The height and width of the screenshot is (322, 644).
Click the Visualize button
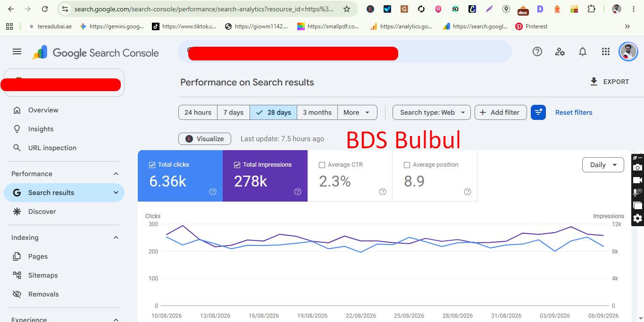pos(205,139)
